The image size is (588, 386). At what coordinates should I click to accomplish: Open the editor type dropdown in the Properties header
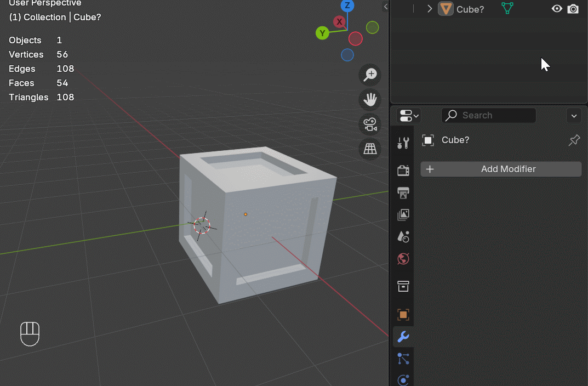pos(408,115)
